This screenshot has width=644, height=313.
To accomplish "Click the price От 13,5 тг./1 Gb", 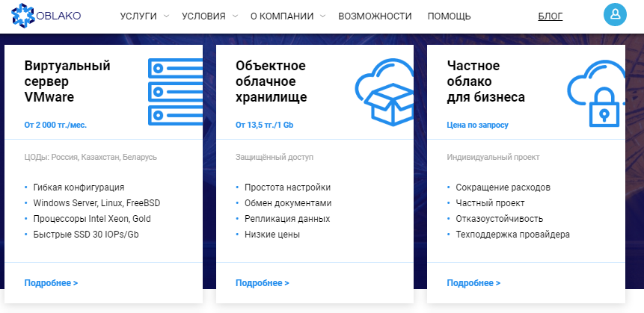I will (x=265, y=125).
